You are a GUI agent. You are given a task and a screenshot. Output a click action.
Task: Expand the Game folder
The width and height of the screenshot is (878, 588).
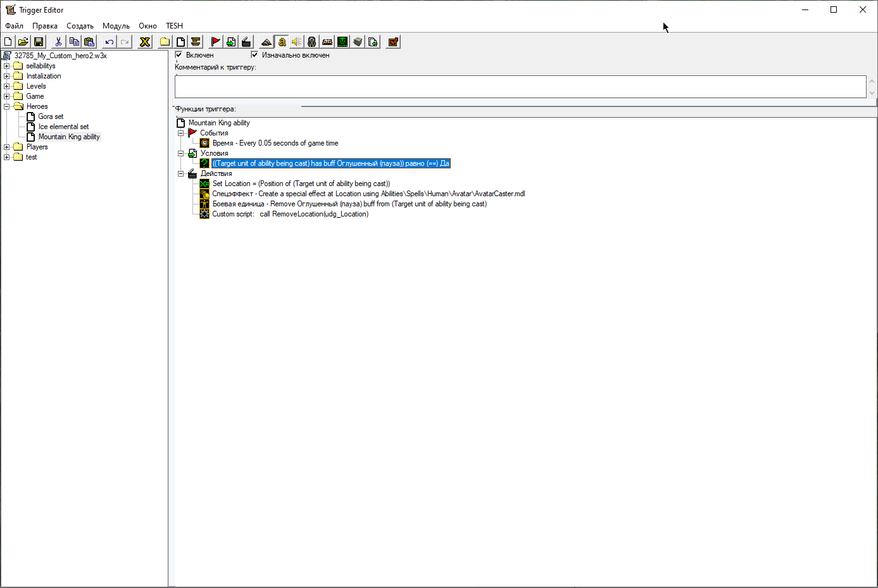pyautogui.click(x=6, y=96)
